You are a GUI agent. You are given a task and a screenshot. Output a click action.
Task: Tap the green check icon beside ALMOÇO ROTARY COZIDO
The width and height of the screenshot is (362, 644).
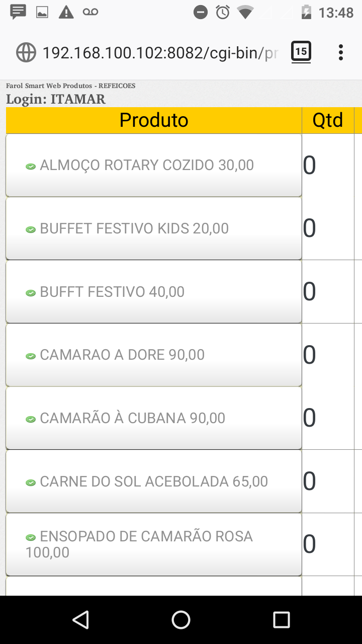[31, 166]
